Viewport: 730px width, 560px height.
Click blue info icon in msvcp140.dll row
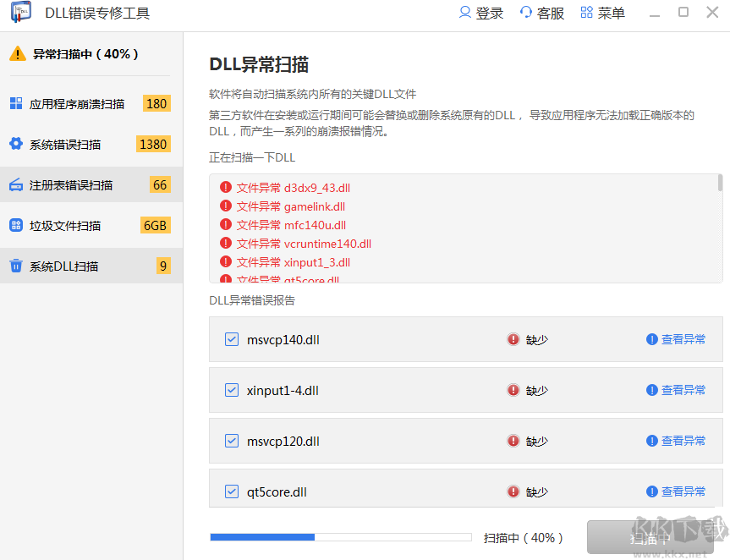[652, 339]
